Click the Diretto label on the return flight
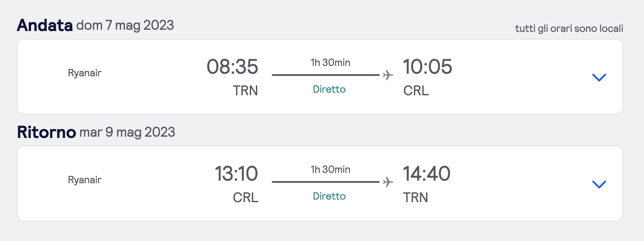 (x=329, y=197)
